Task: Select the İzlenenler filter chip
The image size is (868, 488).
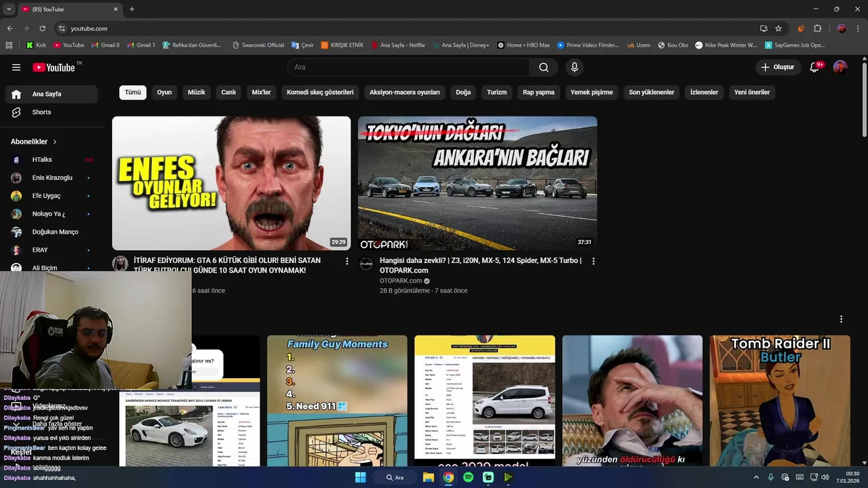Action: tap(704, 92)
